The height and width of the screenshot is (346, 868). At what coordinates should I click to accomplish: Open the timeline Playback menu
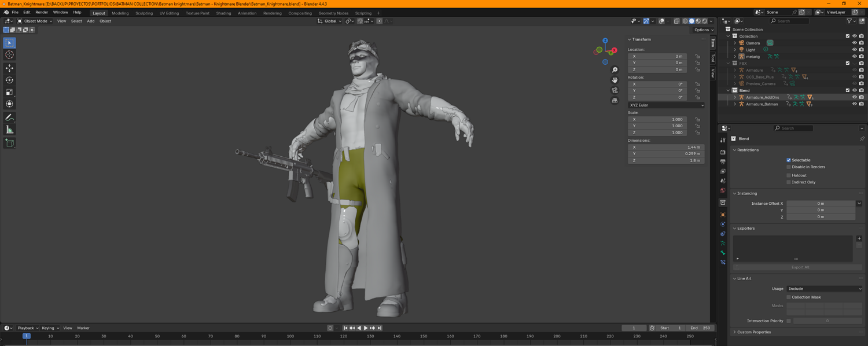click(26, 328)
